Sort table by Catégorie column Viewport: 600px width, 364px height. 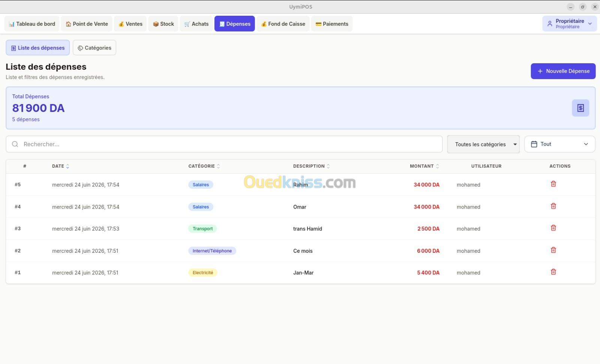(204, 166)
